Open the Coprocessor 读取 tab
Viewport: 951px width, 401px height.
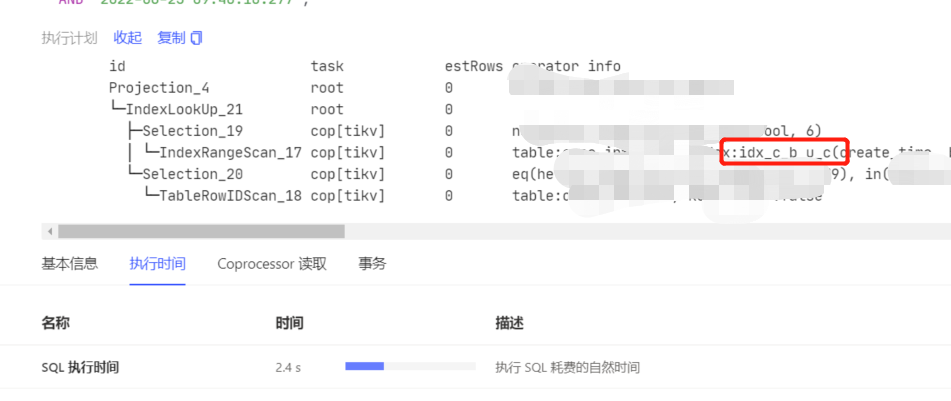pyautogui.click(x=271, y=264)
